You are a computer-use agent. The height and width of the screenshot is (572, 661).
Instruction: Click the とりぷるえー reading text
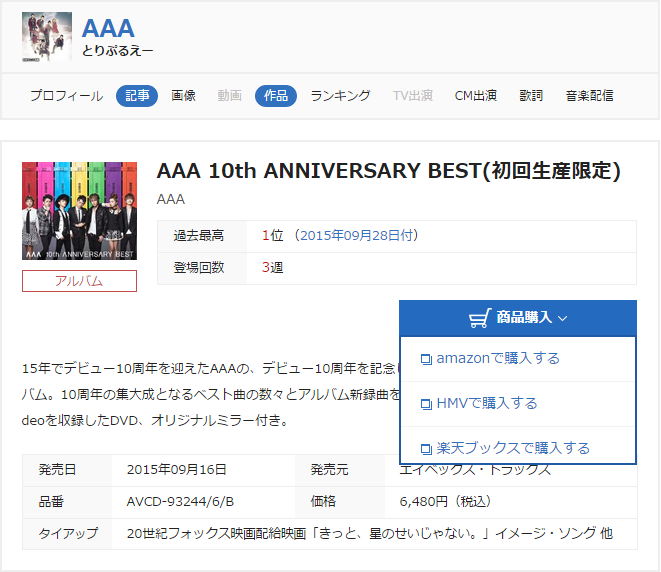(x=118, y=51)
